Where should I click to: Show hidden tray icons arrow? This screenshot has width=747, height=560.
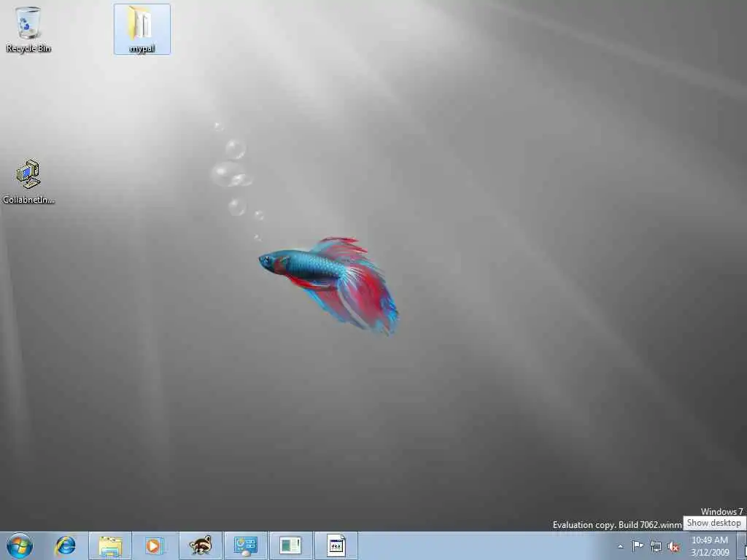[620, 546]
